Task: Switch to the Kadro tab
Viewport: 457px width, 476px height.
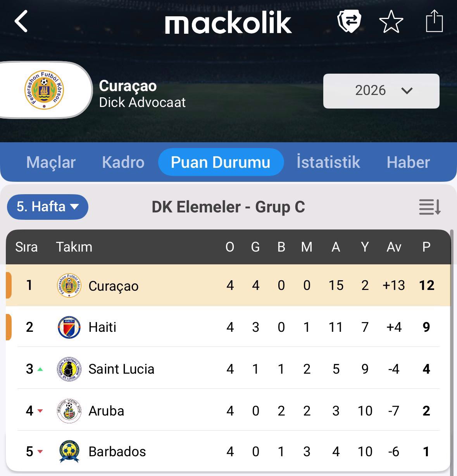Action: [123, 162]
